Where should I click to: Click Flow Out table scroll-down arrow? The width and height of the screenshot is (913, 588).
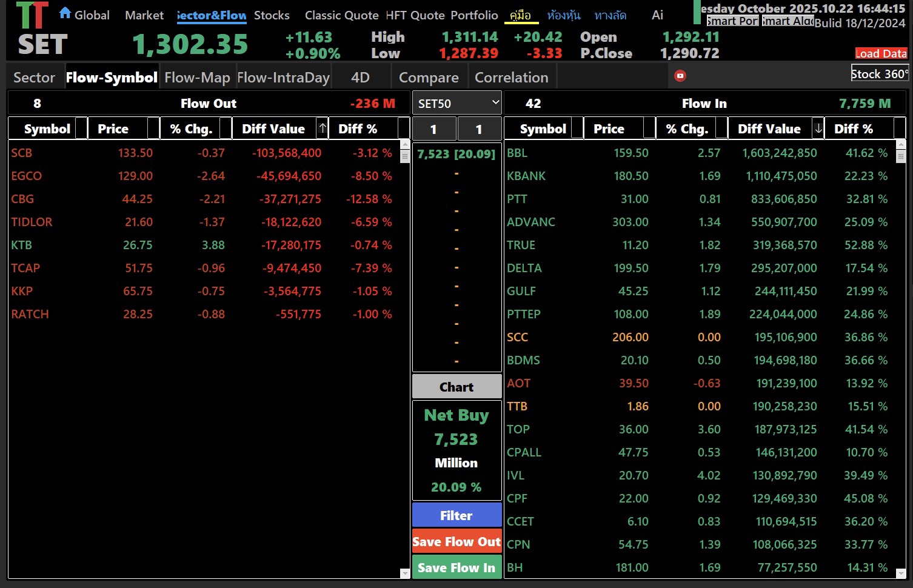click(405, 573)
